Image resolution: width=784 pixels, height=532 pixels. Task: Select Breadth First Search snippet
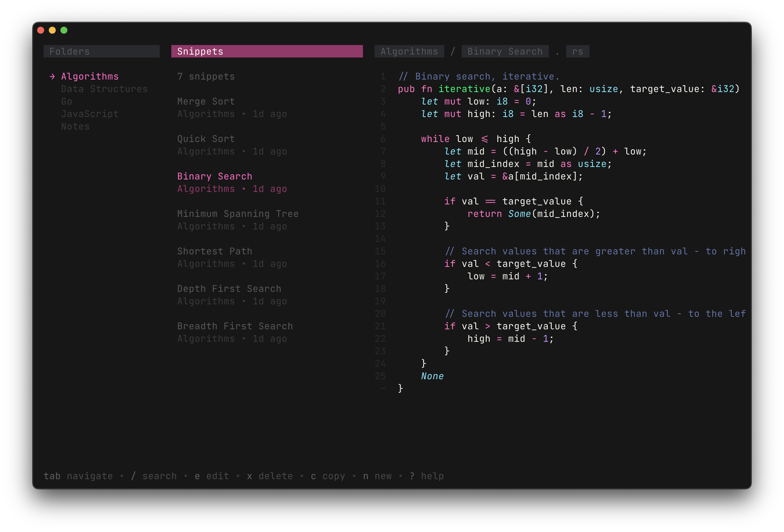click(235, 326)
